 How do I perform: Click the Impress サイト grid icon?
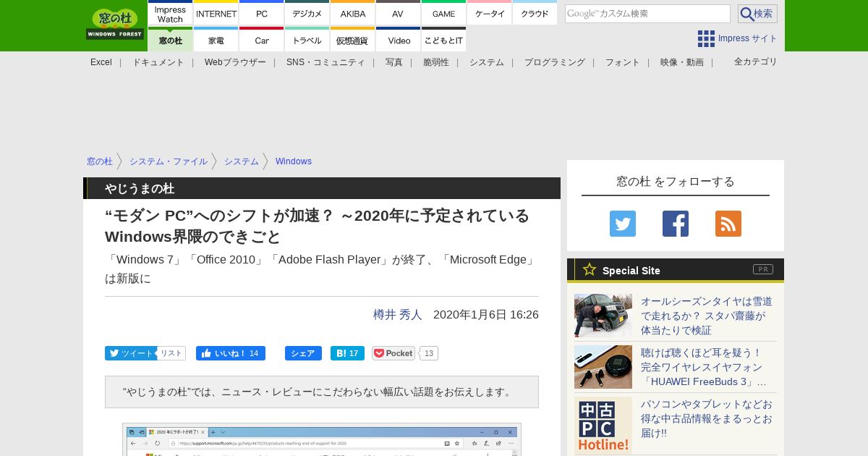706,38
